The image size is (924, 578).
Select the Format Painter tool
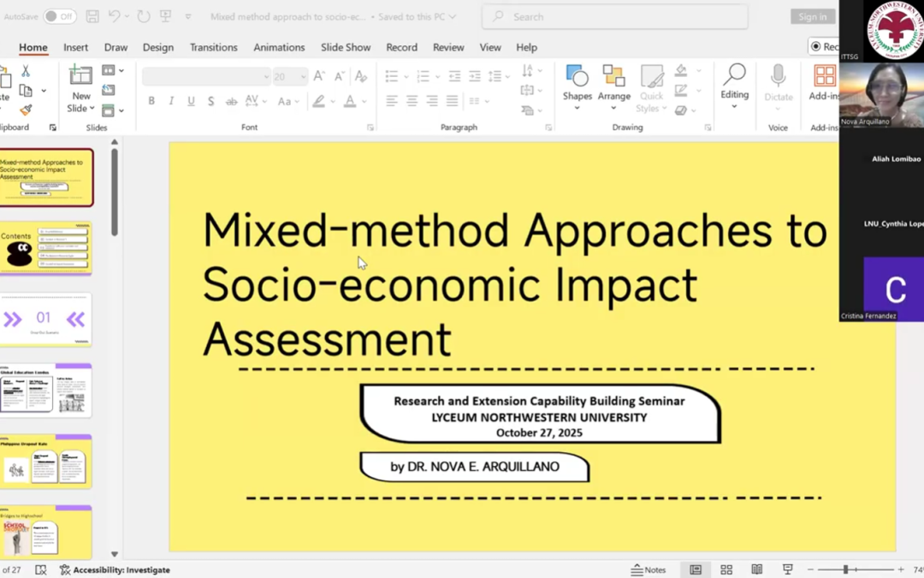pos(27,110)
